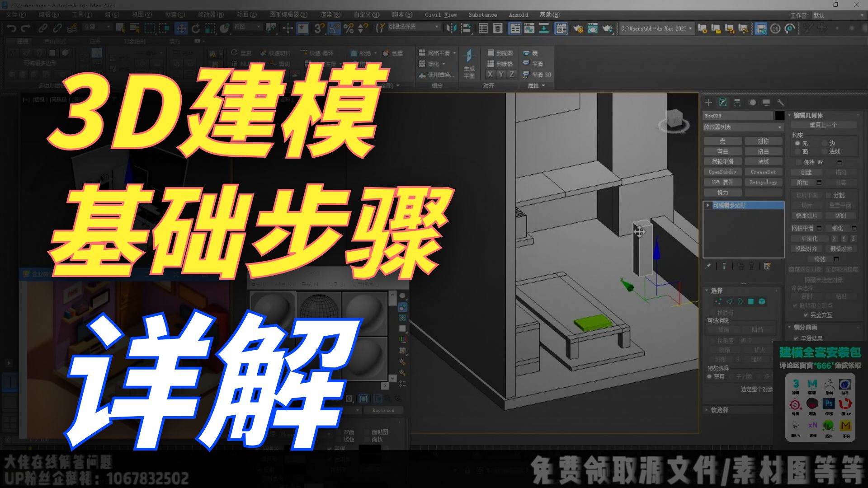Activate the Unlink Selection tool

[x=57, y=28]
